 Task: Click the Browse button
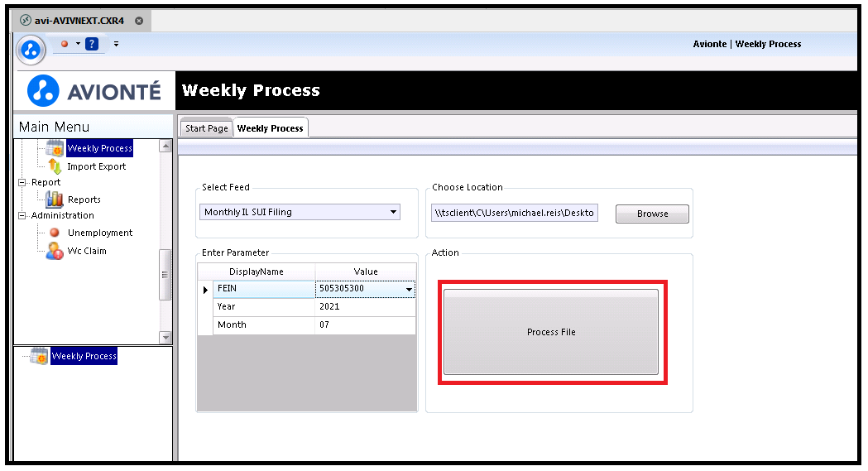[652, 214]
